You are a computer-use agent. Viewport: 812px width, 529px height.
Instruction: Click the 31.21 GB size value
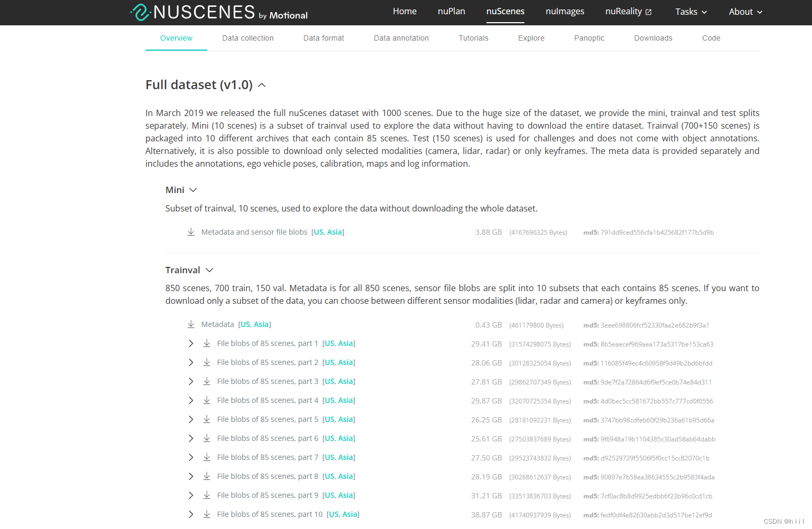pos(486,496)
